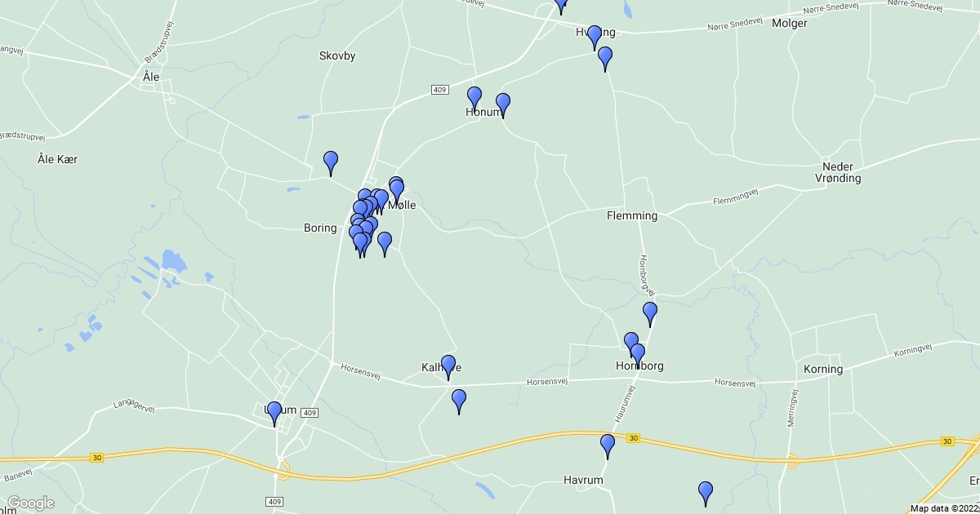Click the marker just below the Hørning pin
980x514 pixels.
[x=605, y=59]
